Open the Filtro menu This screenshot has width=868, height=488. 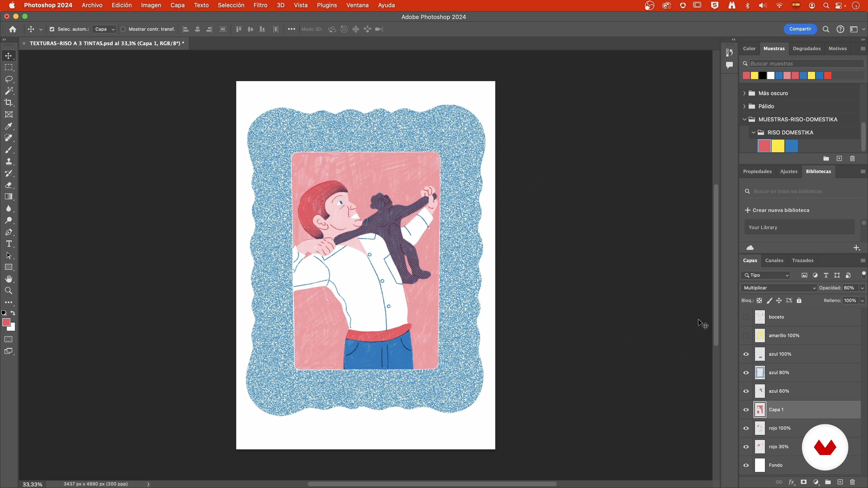click(x=260, y=5)
